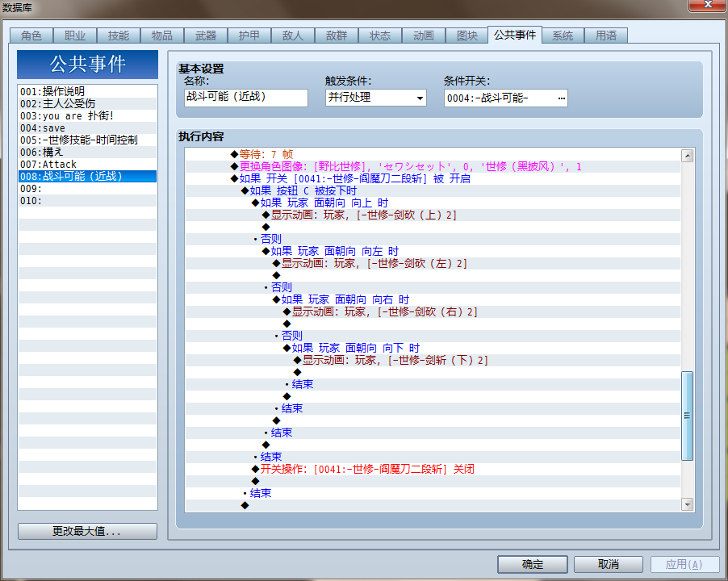Switch to the 角色 tab
This screenshot has height=581, width=728.
tap(31, 36)
